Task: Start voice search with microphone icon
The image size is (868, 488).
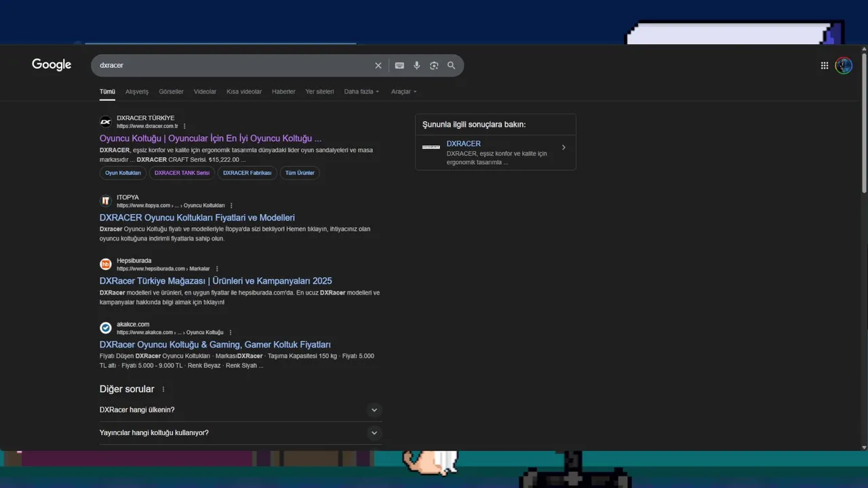Action: 417,66
